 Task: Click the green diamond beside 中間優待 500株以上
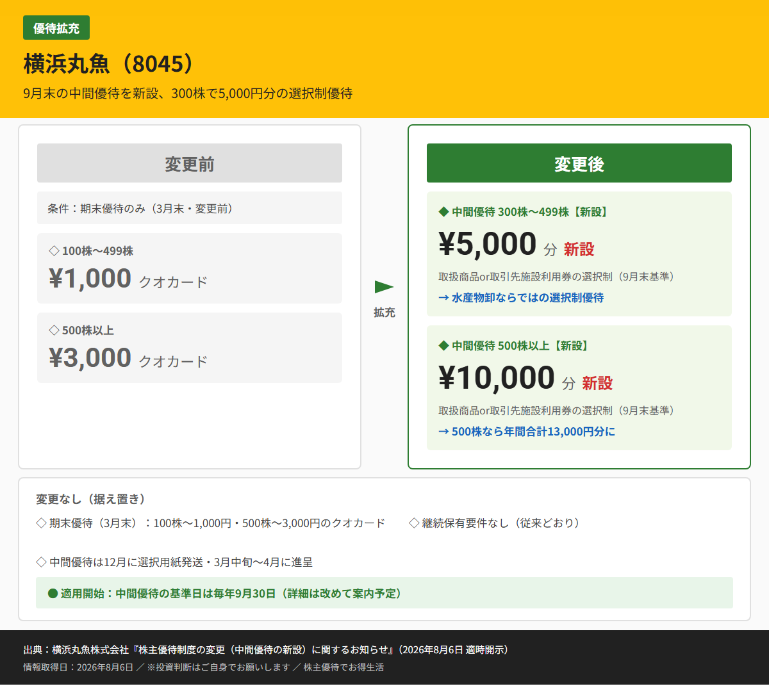coord(443,345)
